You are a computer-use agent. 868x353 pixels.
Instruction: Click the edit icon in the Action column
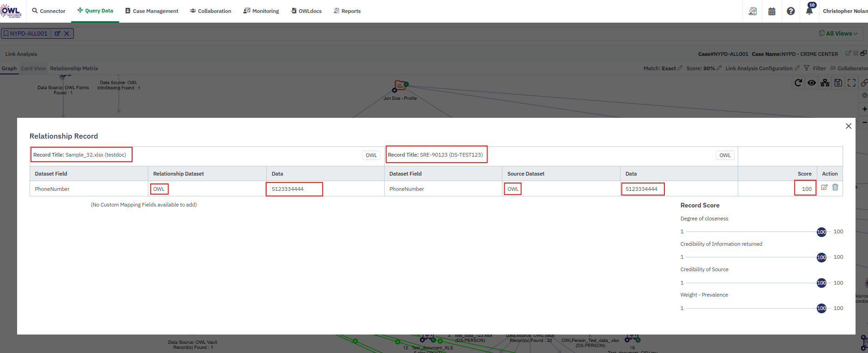click(x=824, y=187)
